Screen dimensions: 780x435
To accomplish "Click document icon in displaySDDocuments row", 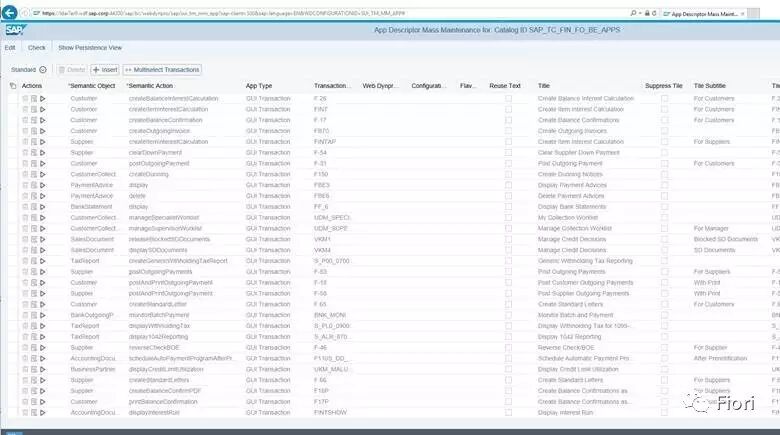I will point(34,250).
